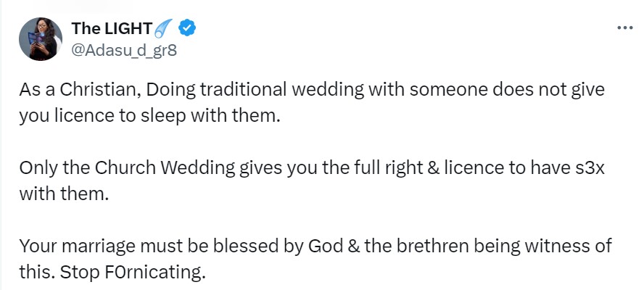
Task: Click the blue verified checkmark badge
Action: tap(188, 28)
